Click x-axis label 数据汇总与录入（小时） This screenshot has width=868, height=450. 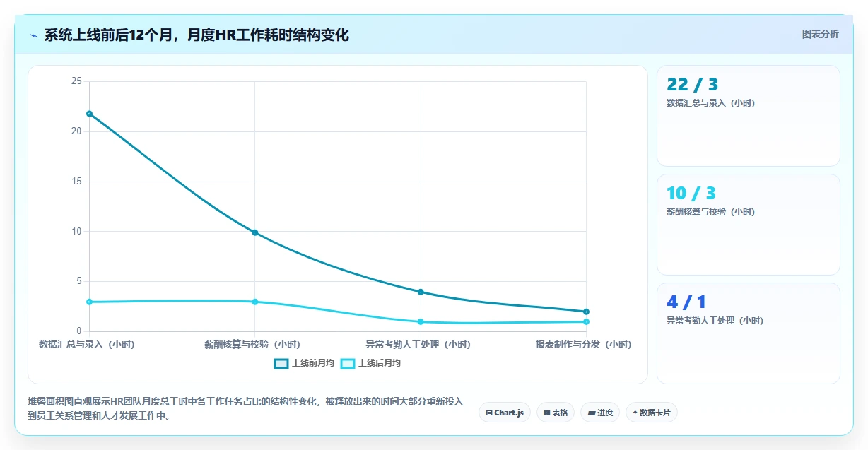pos(86,345)
